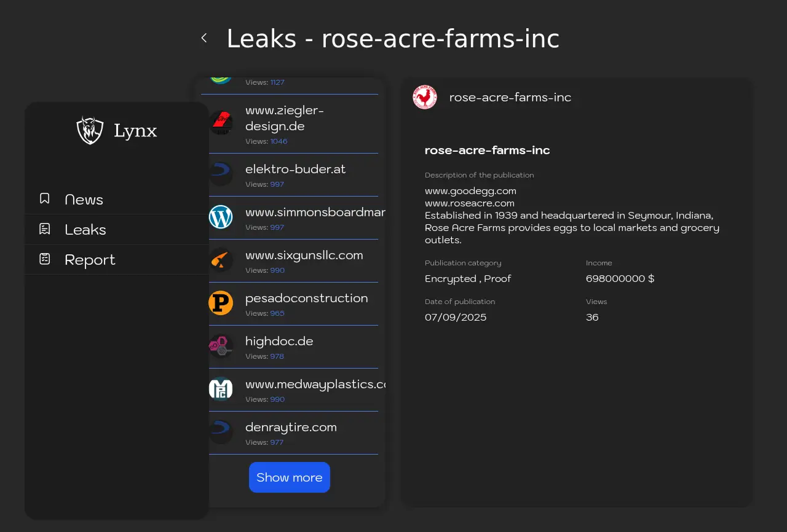Click the WordPress logo for simmonsboardman
This screenshot has width=787, height=532.
tap(221, 217)
